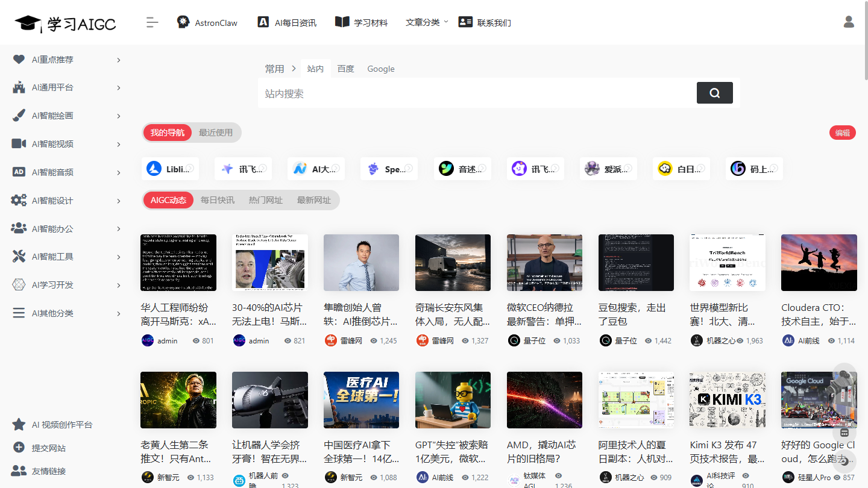The width and height of the screenshot is (868, 488).
Task: Open the floating WeChat icon
Action: coord(844,375)
